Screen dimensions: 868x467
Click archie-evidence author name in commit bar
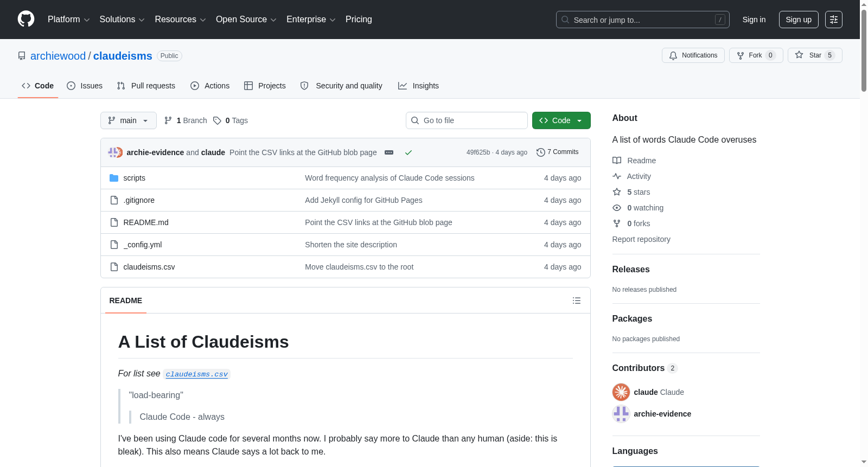155,152
